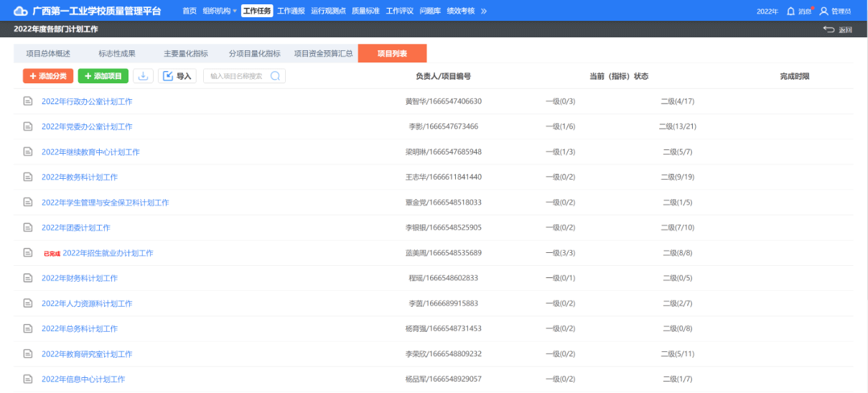Switch to the 项目总体概述 tab

48,53
